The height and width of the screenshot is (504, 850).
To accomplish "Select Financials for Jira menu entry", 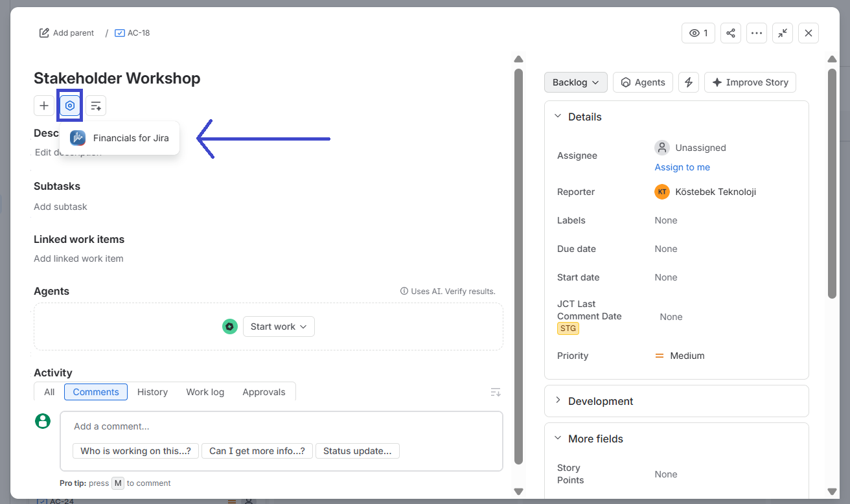I will [x=119, y=138].
